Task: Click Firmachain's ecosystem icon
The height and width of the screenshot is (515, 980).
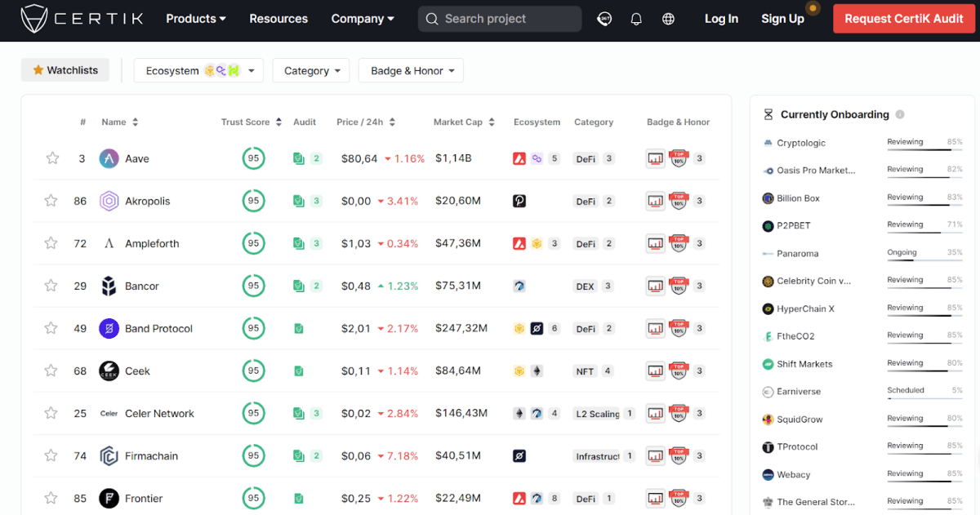Action: tap(519, 455)
